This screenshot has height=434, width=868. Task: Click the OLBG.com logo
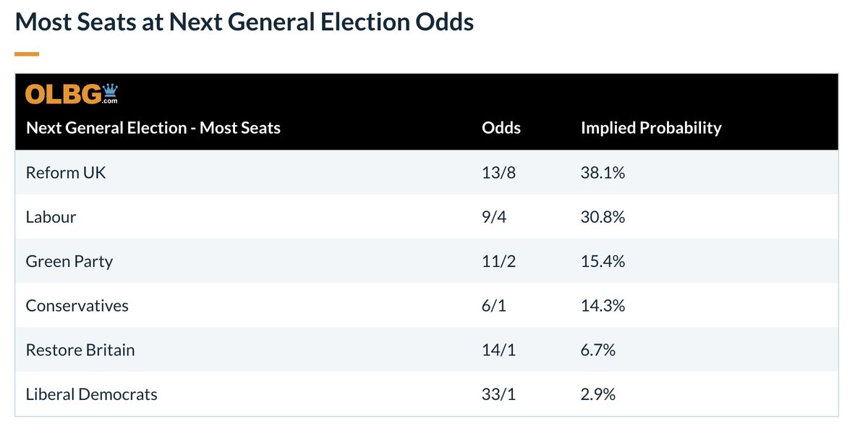coord(72,94)
